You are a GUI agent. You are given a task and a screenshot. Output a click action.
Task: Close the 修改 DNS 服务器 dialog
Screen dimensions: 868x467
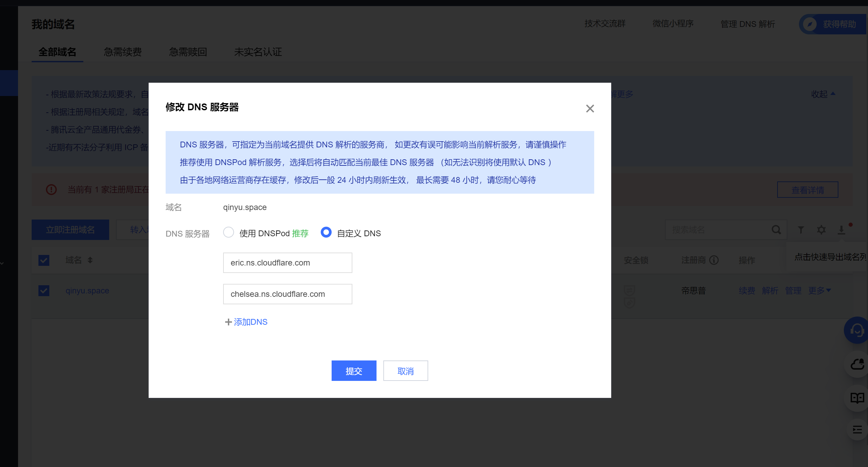click(x=590, y=109)
